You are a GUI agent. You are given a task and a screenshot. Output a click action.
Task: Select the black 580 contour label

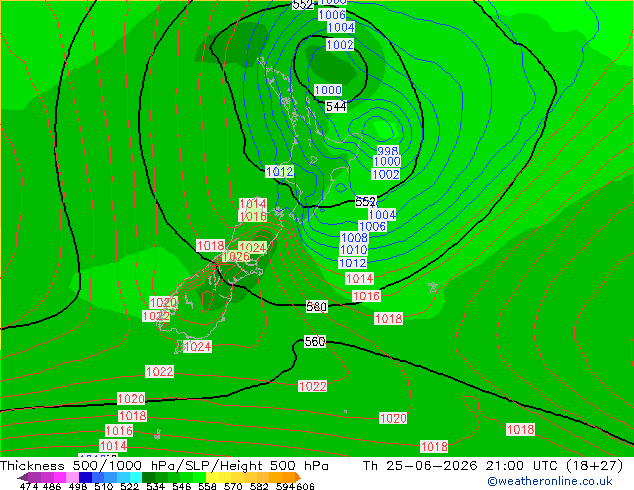coord(316,307)
